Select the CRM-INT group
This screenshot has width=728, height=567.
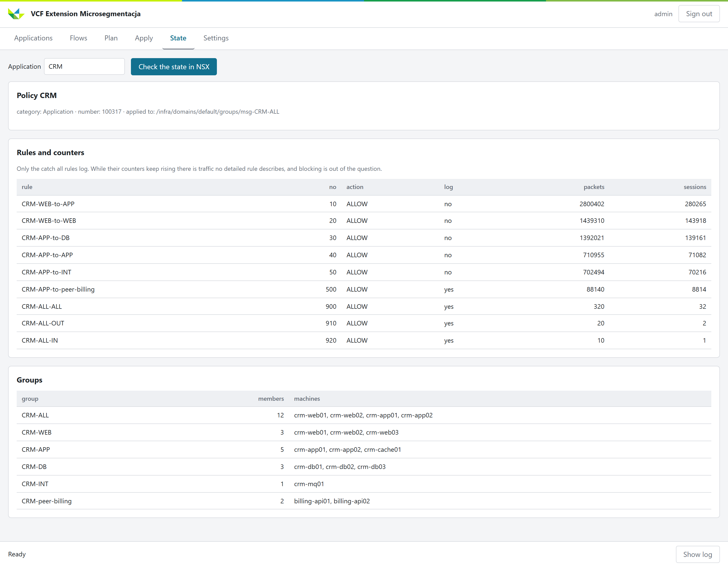[364, 484]
